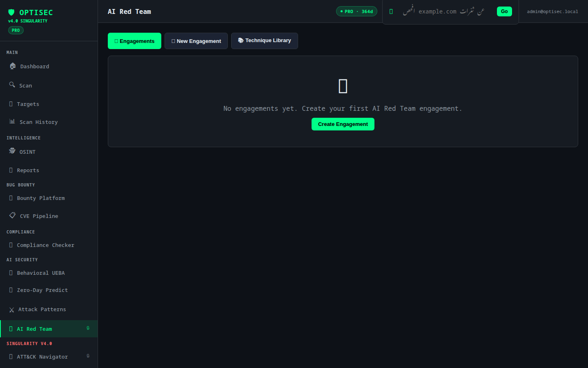Click the green Go button
The image size is (588, 368).
[504, 11]
